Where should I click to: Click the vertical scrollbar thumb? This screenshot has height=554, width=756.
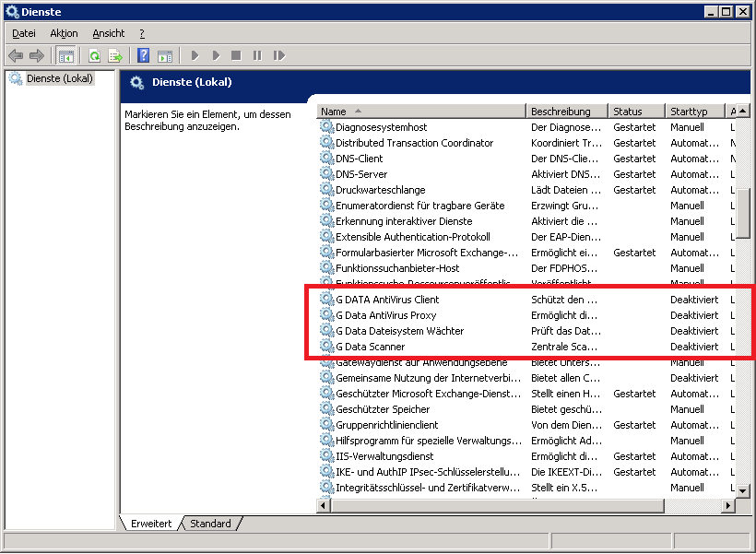click(x=743, y=215)
